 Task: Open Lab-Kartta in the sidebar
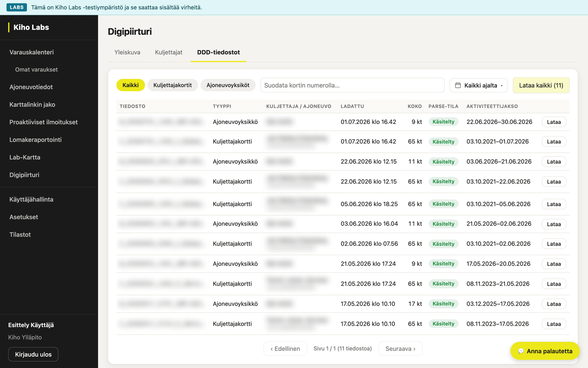(25, 157)
